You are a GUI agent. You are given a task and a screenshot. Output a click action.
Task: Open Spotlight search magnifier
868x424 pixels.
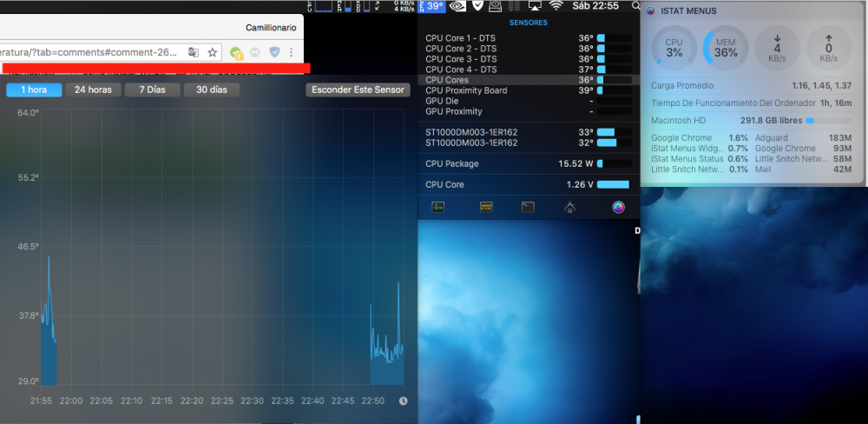point(635,6)
